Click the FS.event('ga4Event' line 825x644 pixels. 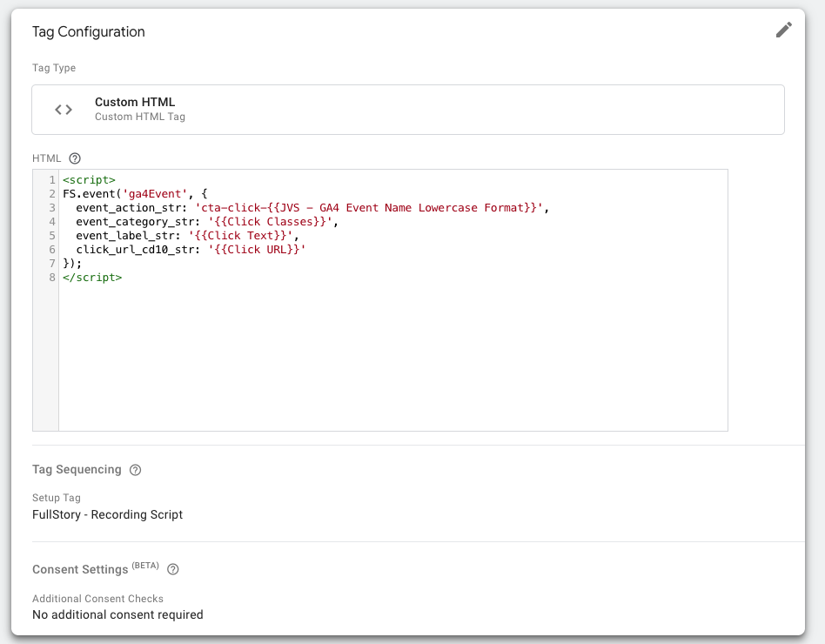click(x=135, y=193)
